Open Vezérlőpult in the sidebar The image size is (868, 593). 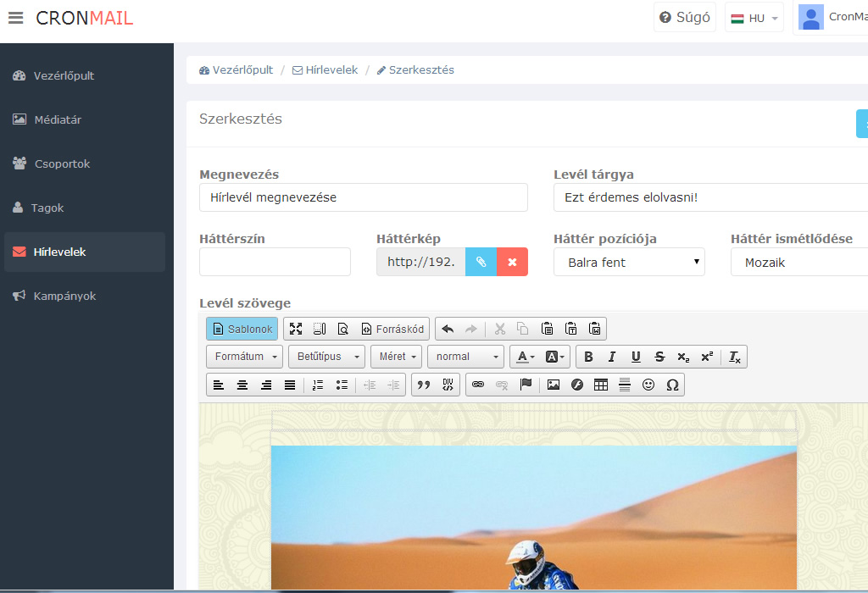tap(85, 75)
